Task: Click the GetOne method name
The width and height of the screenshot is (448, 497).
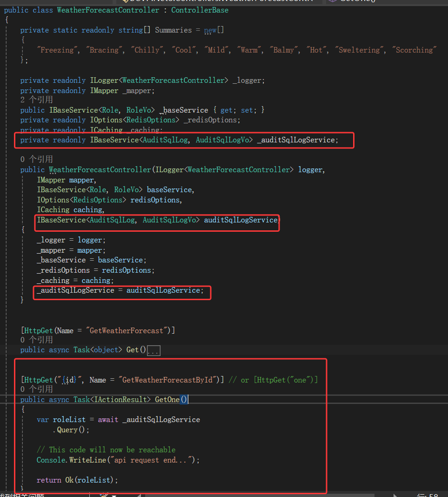Action: [167, 400]
